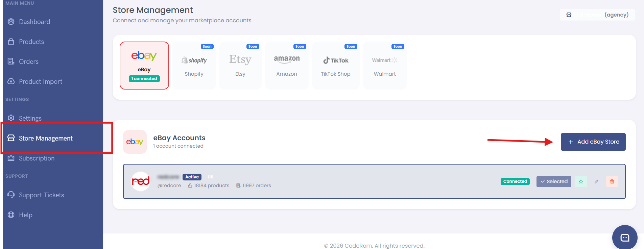Screen dimensions: 644x249
Task: Mark redcore store as favorite star
Action: (581, 181)
